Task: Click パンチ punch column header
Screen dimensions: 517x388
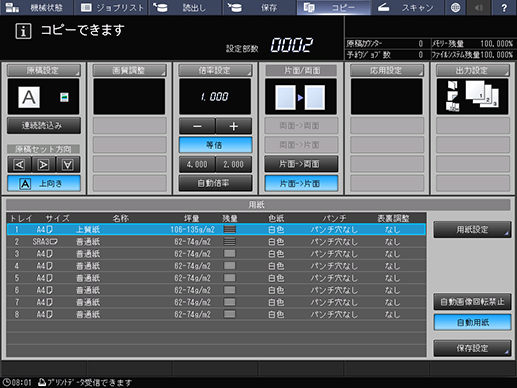Action: [x=334, y=218]
